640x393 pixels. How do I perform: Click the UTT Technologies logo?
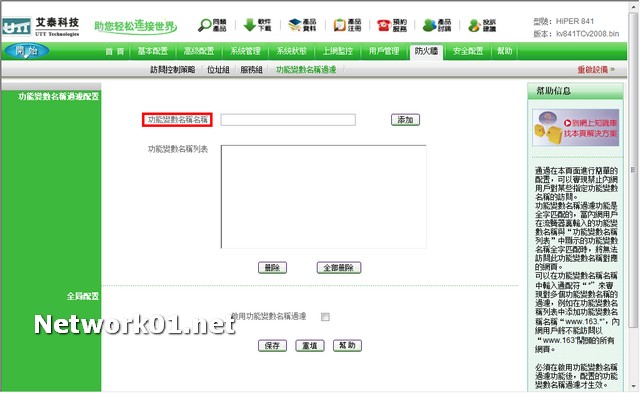pyautogui.click(x=40, y=27)
